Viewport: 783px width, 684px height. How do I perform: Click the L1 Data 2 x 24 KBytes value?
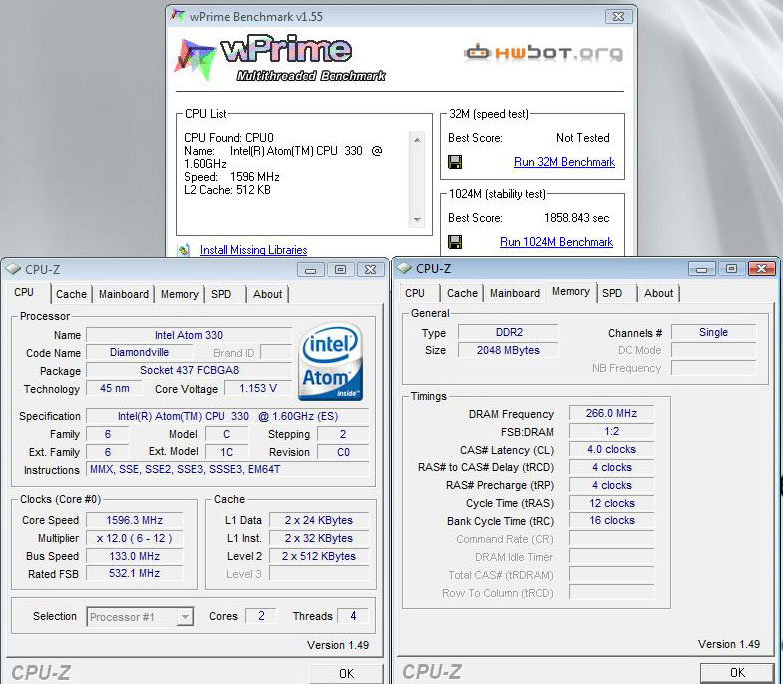(x=319, y=520)
